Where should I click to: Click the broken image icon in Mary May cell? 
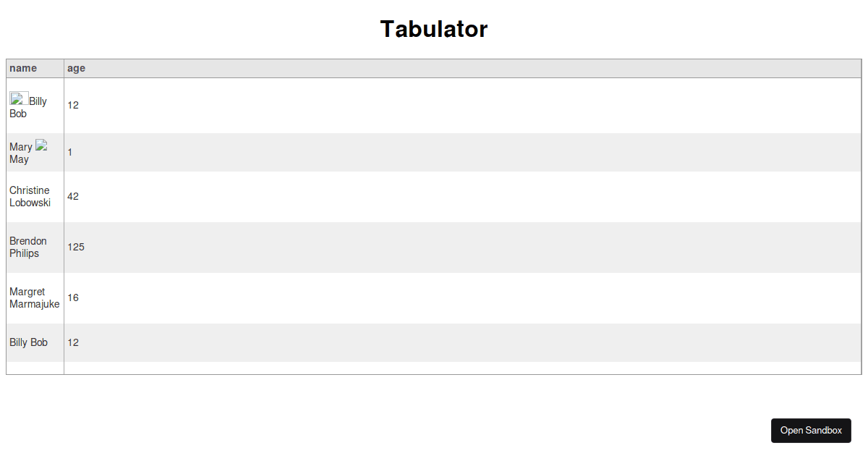click(x=41, y=145)
